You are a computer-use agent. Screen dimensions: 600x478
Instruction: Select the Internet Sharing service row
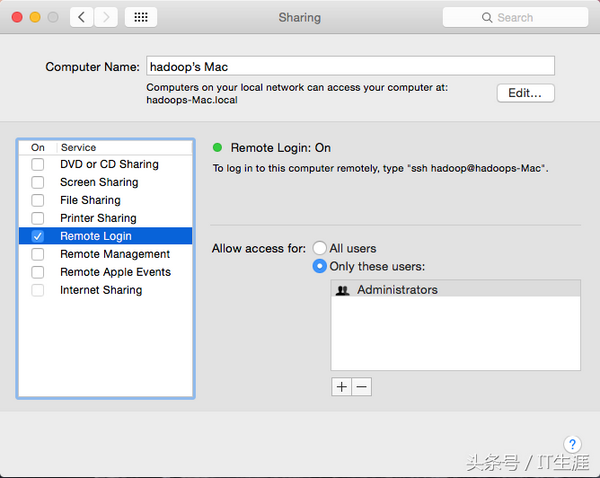click(106, 290)
